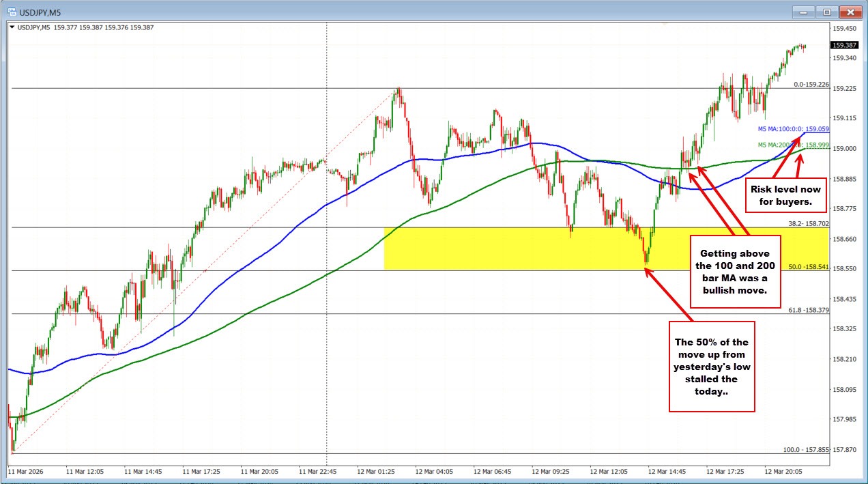Click the annotation about the 50% retracement stalling
The width and height of the screenshot is (868, 484).
pos(712,366)
